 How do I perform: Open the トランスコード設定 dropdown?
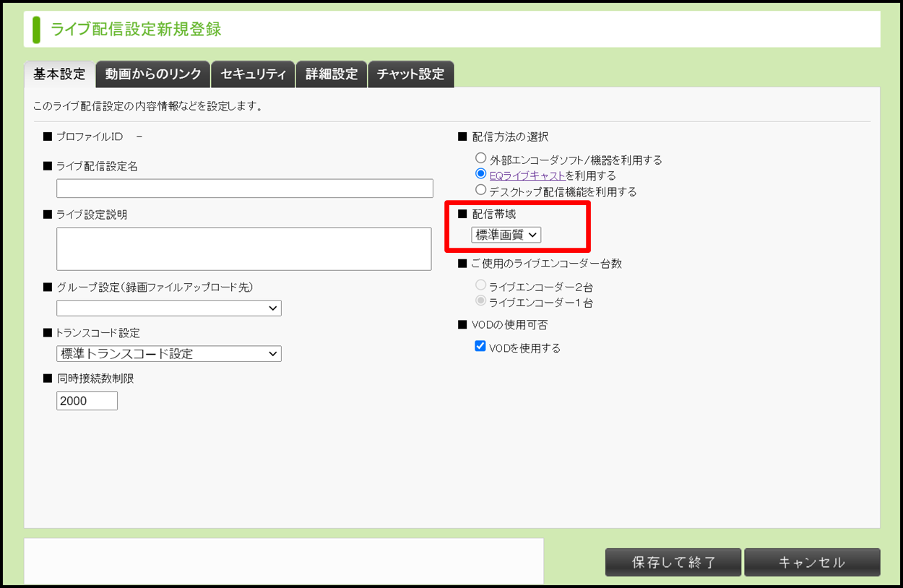coord(169,354)
